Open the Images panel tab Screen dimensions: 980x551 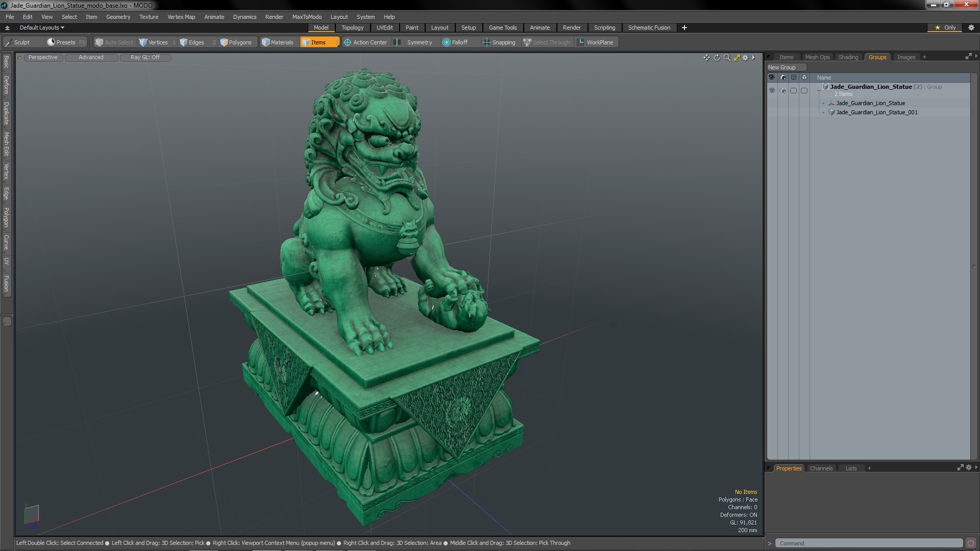click(906, 57)
